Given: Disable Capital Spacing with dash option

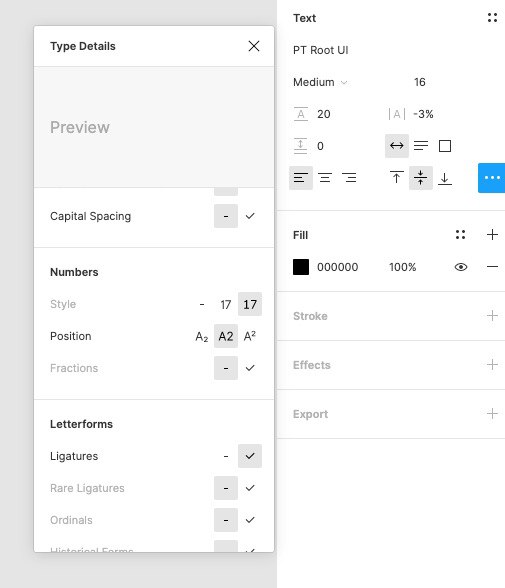Looking at the screenshot, I should [x=226, y=216].
